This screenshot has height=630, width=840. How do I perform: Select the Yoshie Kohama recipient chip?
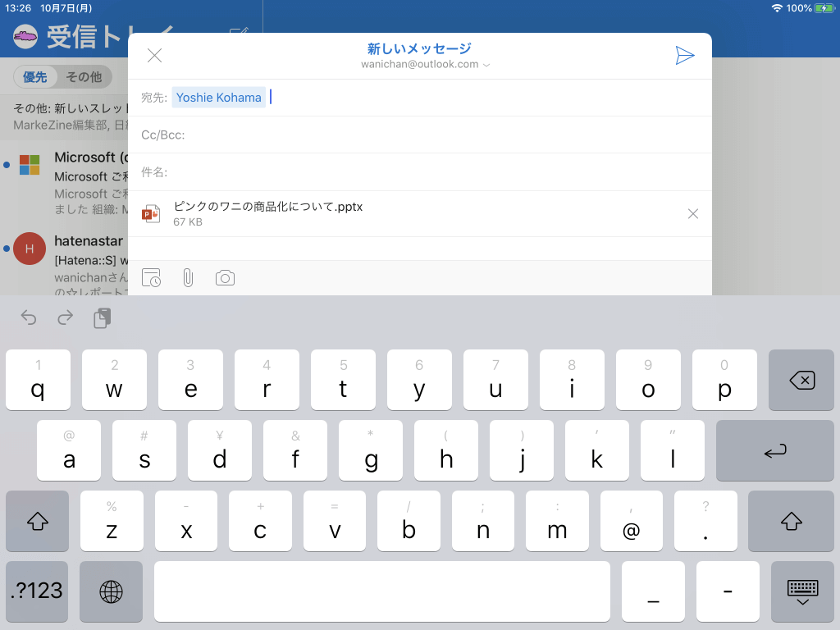[x=218, y=98]
